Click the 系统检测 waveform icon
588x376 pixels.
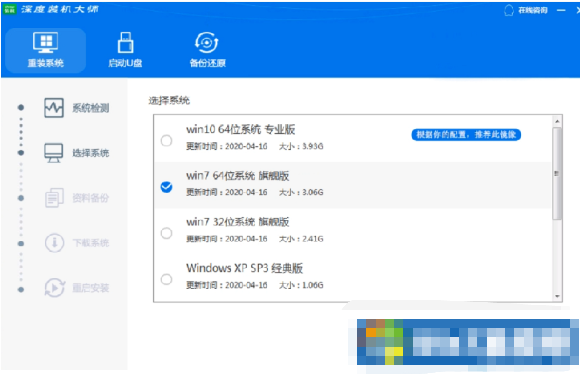pyautogui.click(x=54, y=108)
